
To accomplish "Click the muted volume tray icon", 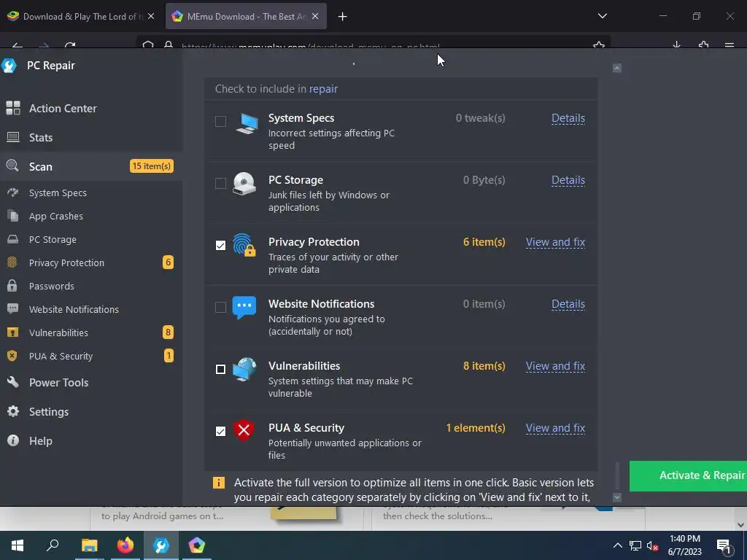I will (x=653, y=545).
